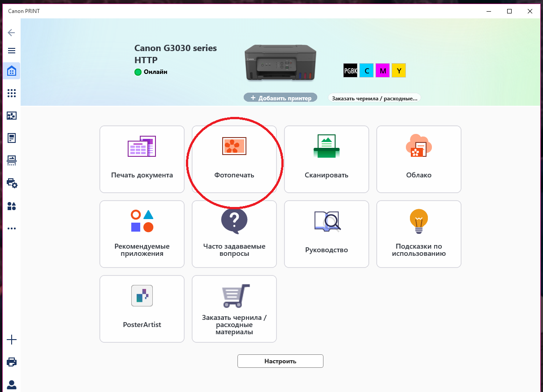Open the document print sidebar icon

point(12,138)
